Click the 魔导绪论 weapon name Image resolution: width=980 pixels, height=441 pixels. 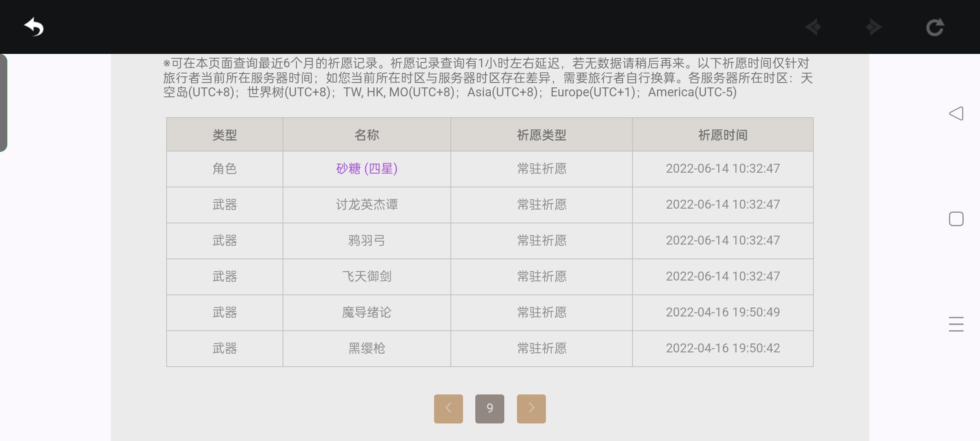367,312
